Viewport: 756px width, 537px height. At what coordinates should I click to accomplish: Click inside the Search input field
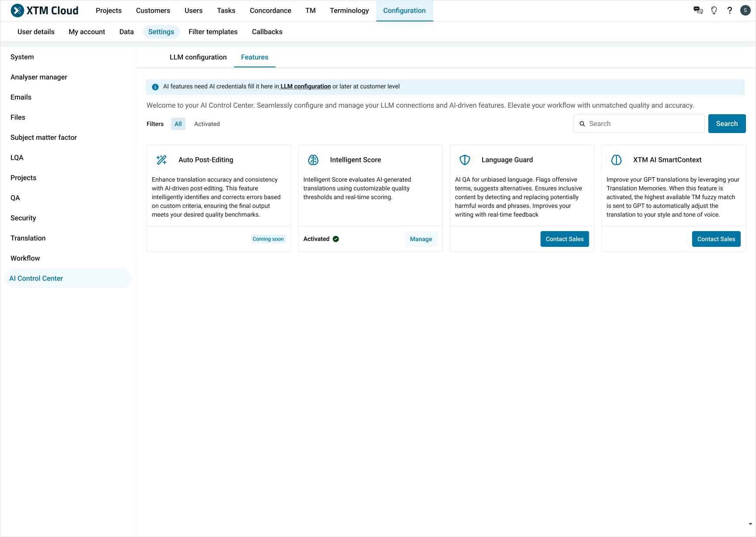(639, 123)
